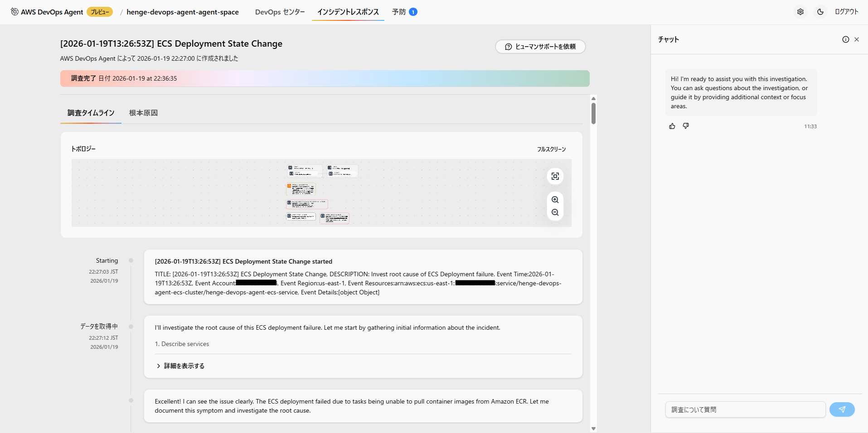Screen dimensions: 868x433
Task: Open the DevOps センター menu
Action: (280, 12)
